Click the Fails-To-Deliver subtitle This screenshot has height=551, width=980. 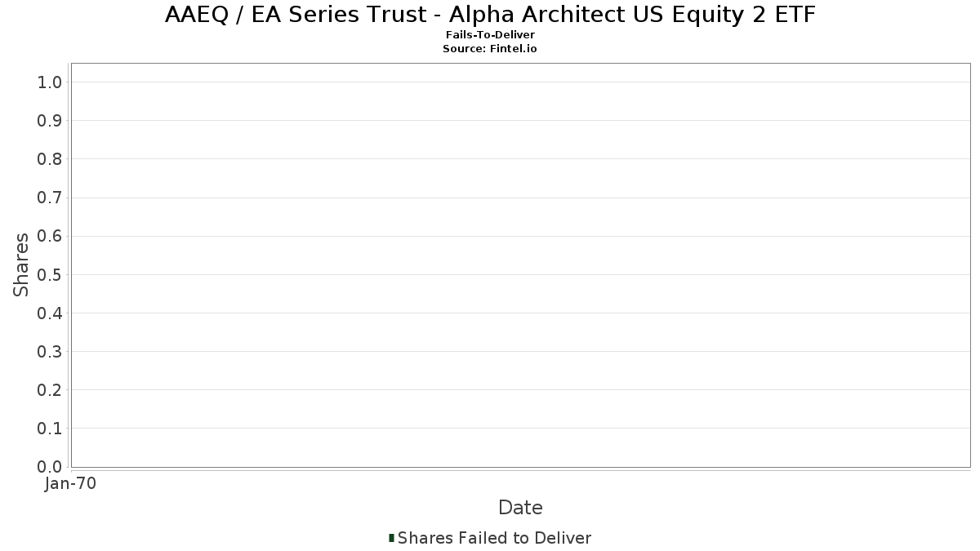pos(490,35)
